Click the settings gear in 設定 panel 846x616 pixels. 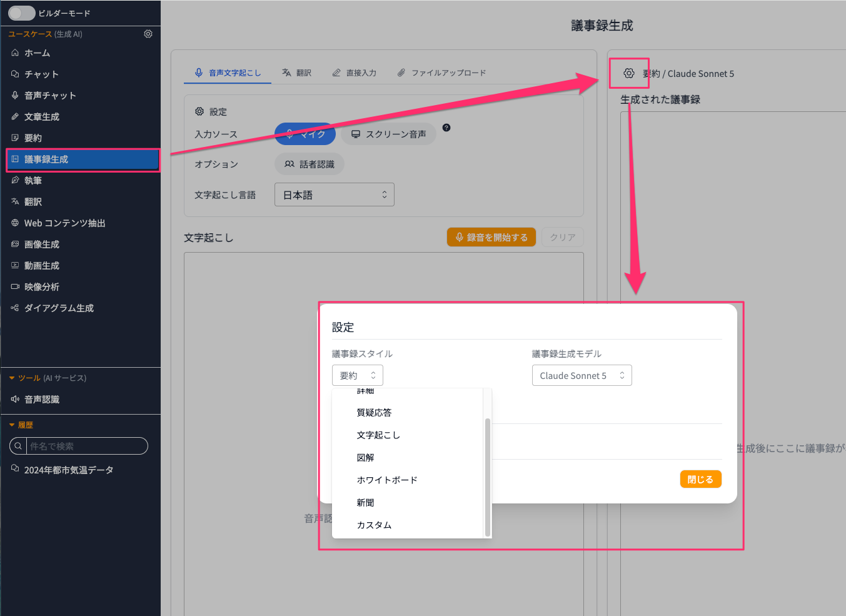199,111
